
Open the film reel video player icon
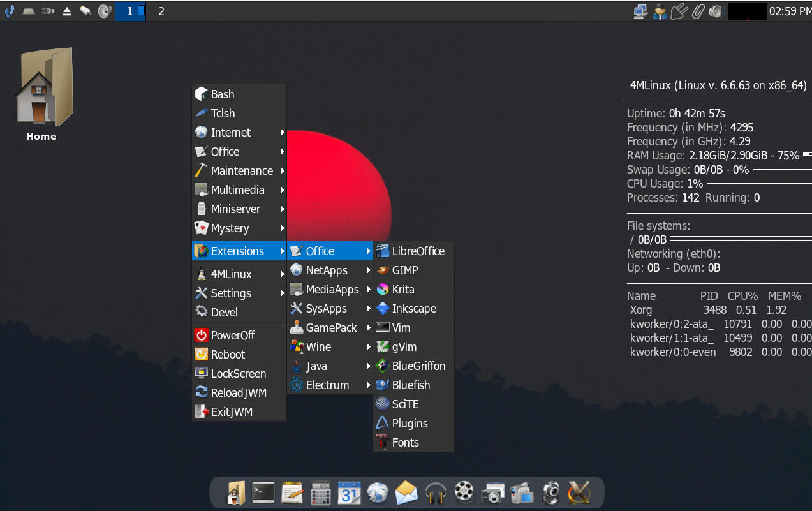coord(464,493)
